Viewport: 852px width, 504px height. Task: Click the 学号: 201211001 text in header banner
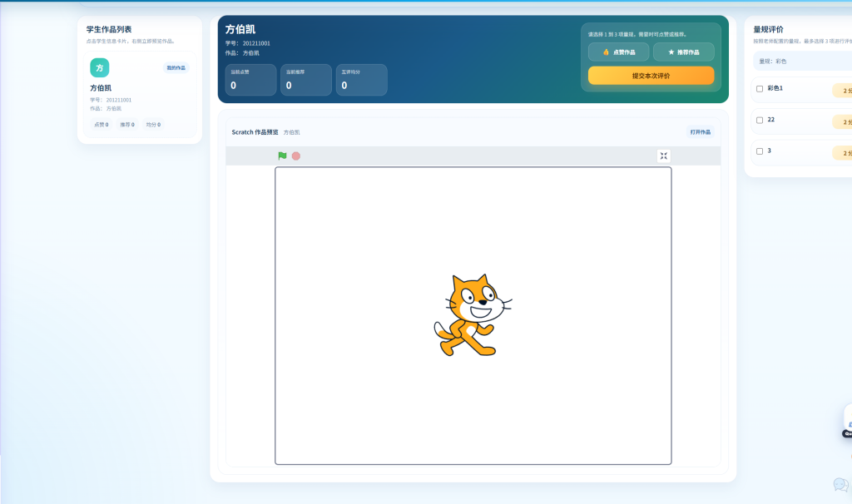point(248,43)
